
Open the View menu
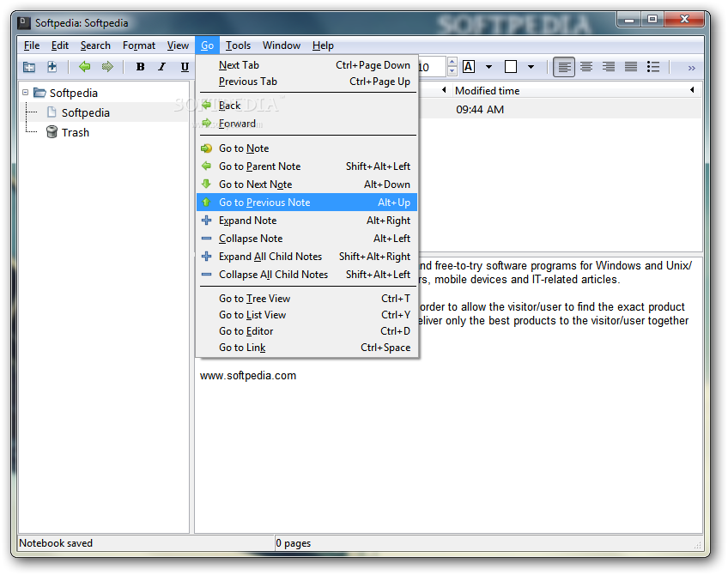click(178, 45)
